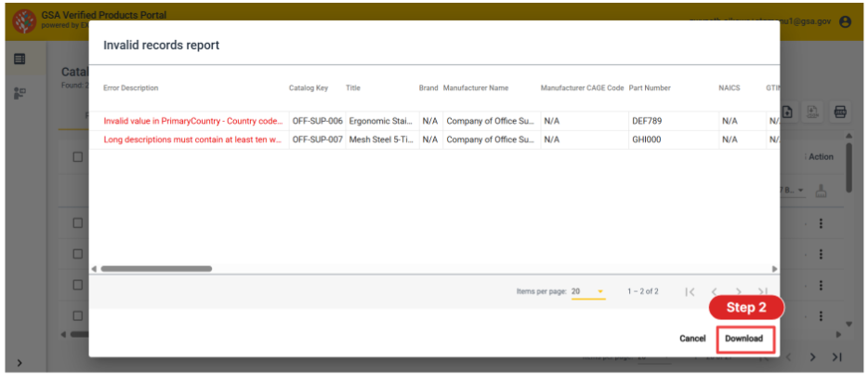Click the Brand column header
This screenshot has width=868, height=375.
click(x=428, y=88)
